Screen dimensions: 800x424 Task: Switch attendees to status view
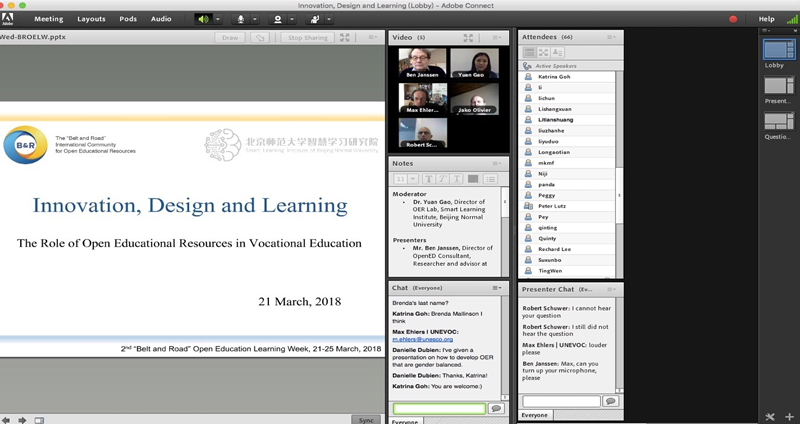[x=557, y=52]
